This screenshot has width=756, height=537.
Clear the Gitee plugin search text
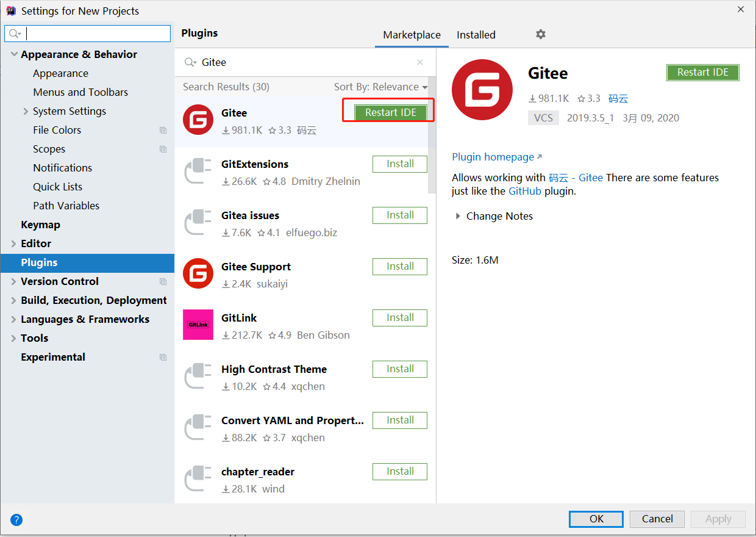419,62
